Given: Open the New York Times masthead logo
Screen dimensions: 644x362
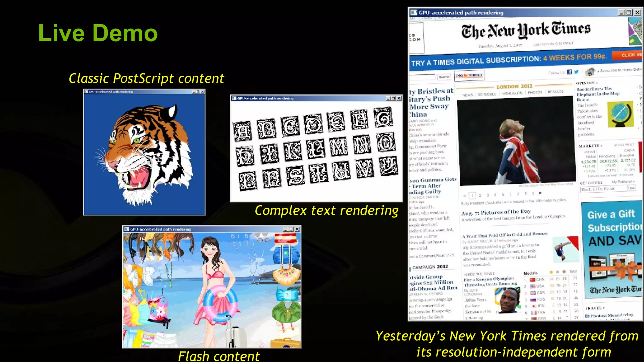Looking at the screenshot, I should (526, 30).
